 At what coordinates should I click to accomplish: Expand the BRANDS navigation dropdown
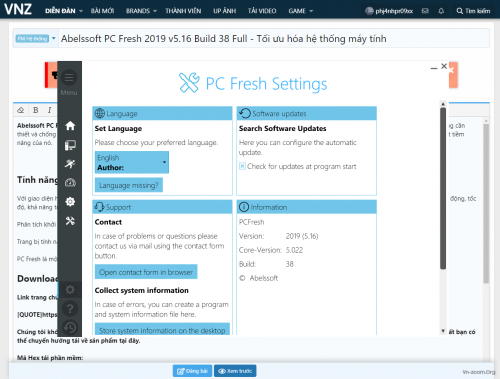tap(141, 11)
